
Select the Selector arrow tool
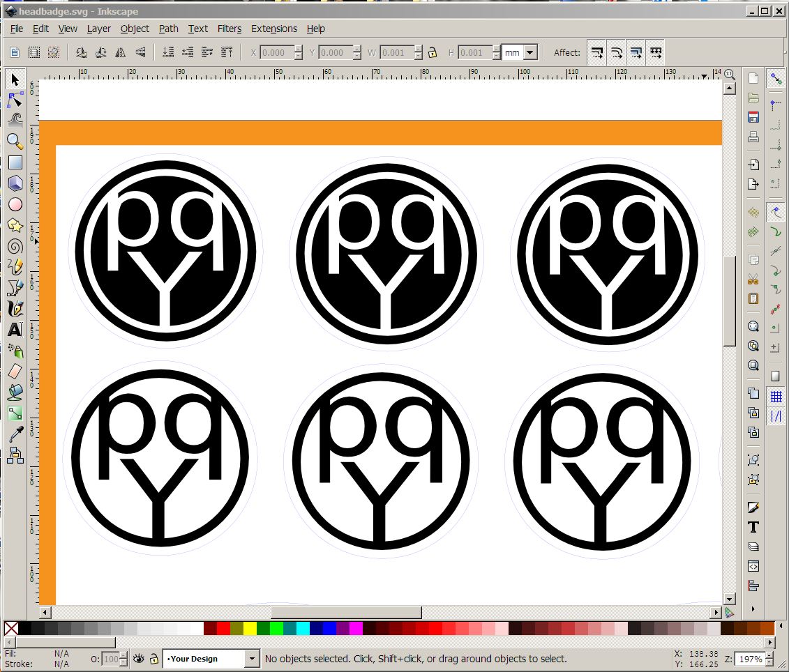click(x=15, y=79)
